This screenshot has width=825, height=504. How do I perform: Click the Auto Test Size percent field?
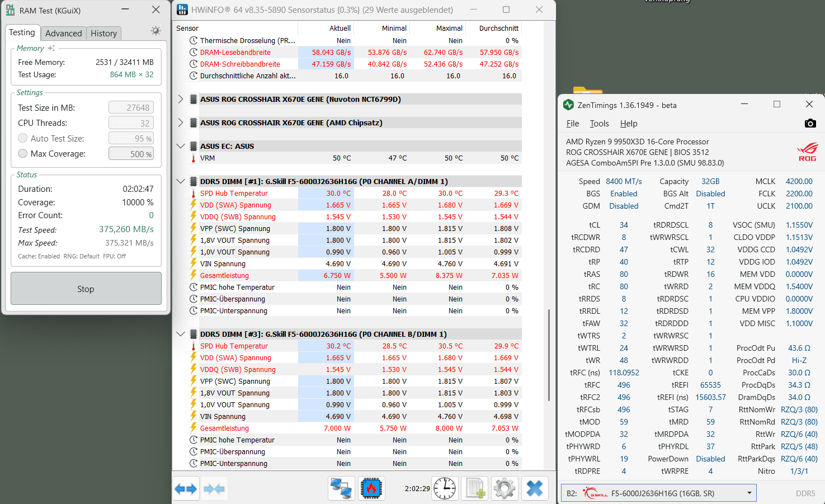pos(131,138)
